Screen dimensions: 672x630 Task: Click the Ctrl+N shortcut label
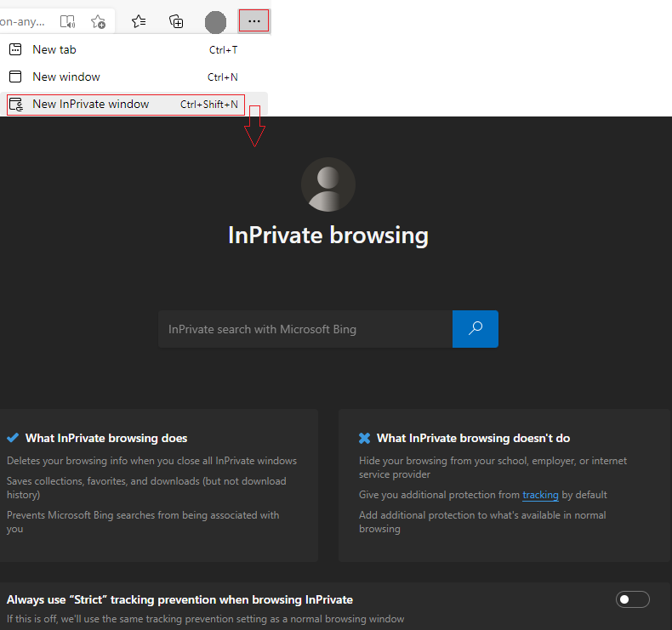tap(222, 77)
